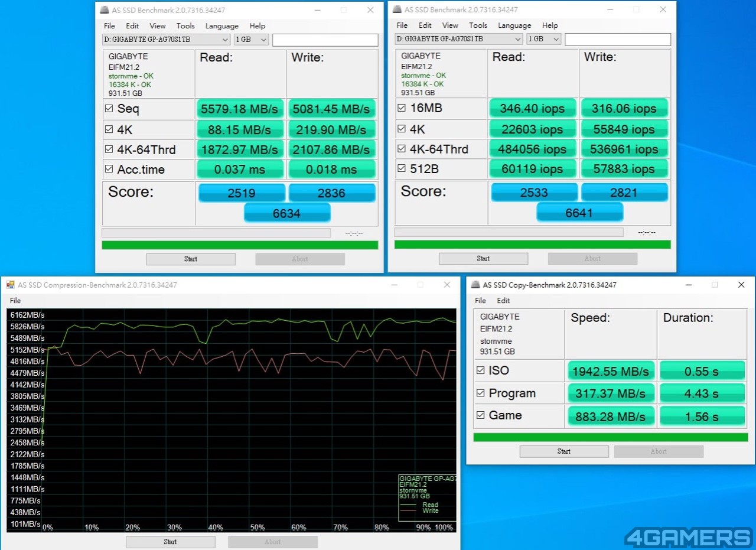Click the Seq write result 5081.45 MB/s
This screenshot has height=550, width=756.
pyautogui.click(x=332, y=109)
